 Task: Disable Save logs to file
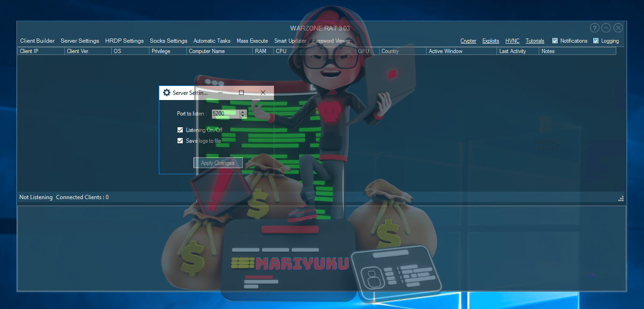pyautogui.click(x=180, y=141)
